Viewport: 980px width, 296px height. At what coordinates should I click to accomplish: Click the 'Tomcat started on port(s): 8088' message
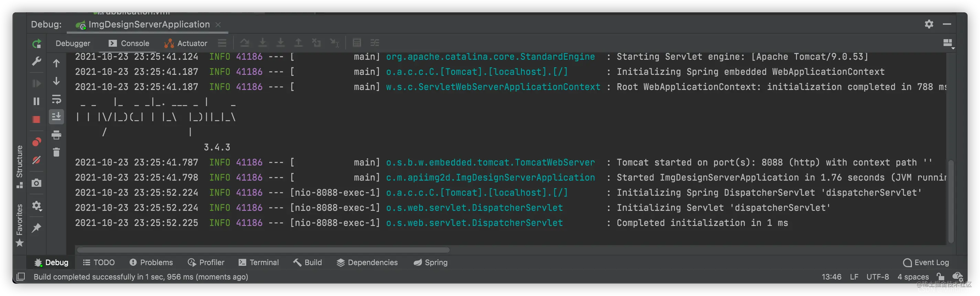(700, 163)
